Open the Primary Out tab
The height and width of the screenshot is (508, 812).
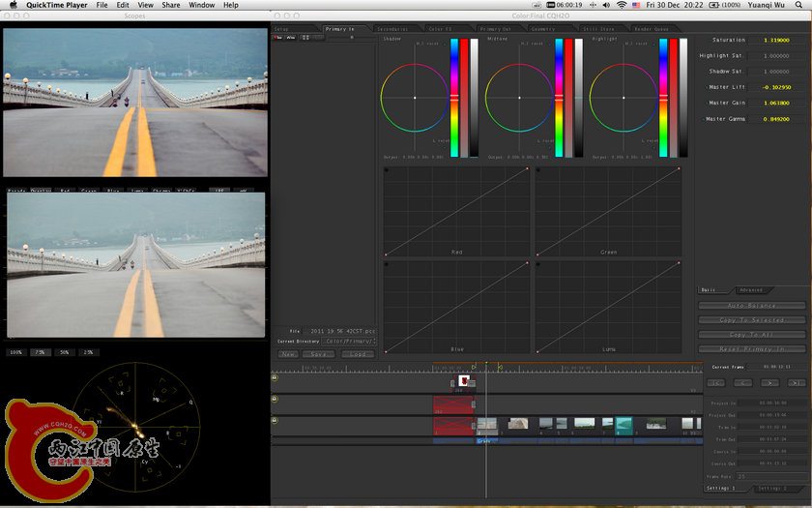point(499,29)
